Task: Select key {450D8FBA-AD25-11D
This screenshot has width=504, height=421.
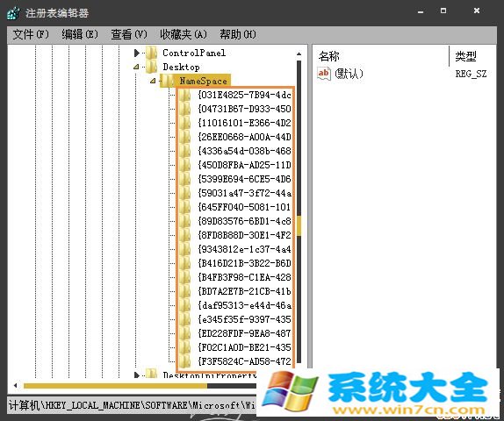Action: point(245,165)
